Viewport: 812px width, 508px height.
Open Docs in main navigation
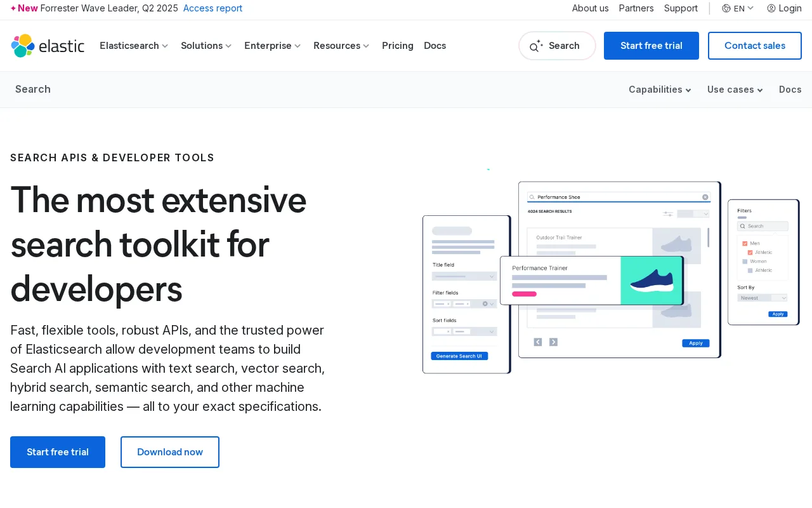(435, 46)
